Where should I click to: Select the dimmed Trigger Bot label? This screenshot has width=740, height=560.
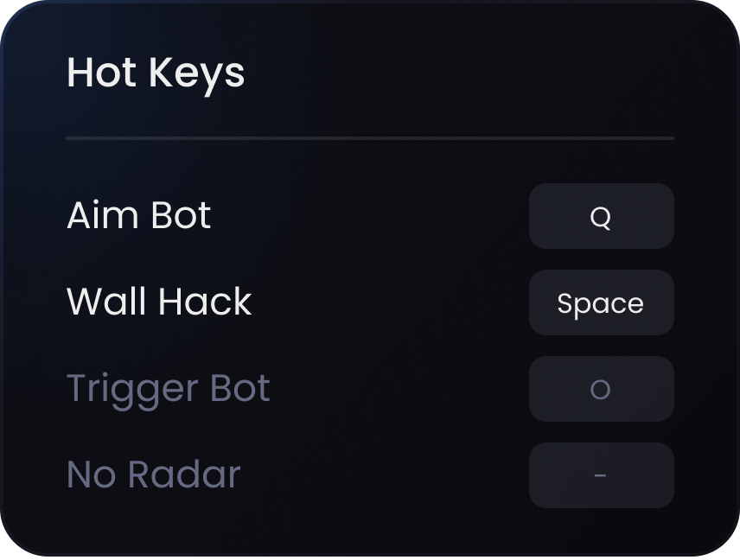pyautogui.click(x=168, y=388)
